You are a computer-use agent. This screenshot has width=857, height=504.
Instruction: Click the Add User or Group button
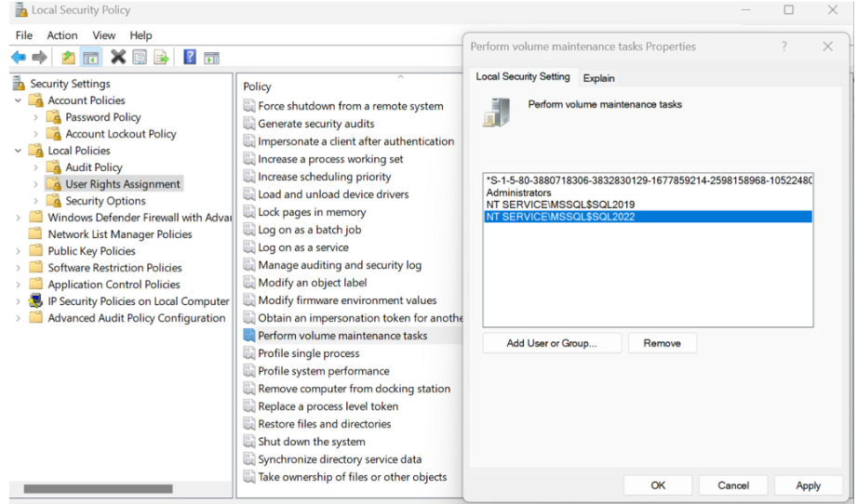point(551,343)
